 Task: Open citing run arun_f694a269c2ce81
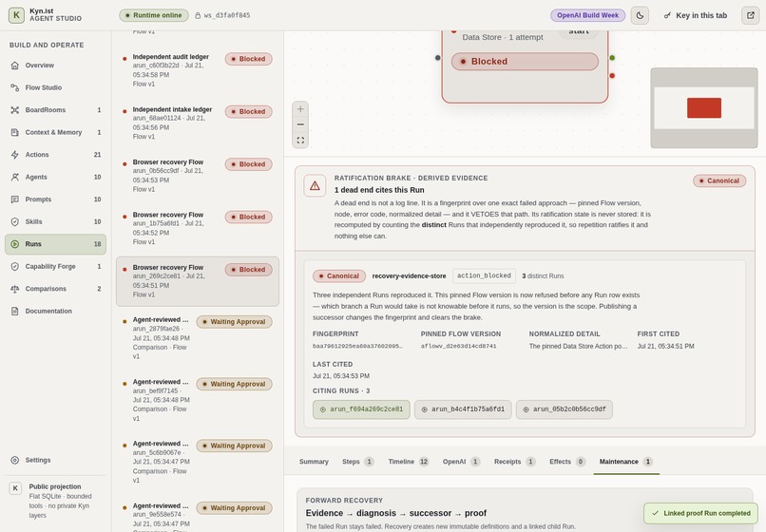[x=361, y=409]
